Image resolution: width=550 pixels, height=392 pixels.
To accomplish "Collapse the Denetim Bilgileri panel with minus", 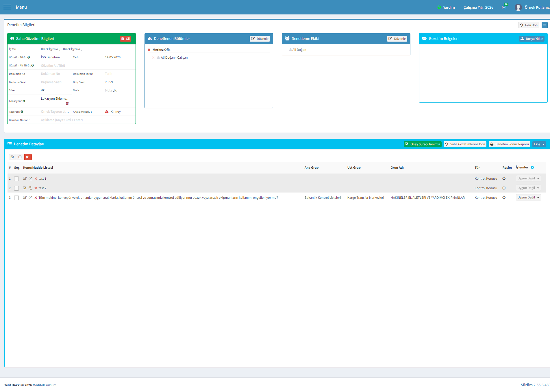I will 545,25.
